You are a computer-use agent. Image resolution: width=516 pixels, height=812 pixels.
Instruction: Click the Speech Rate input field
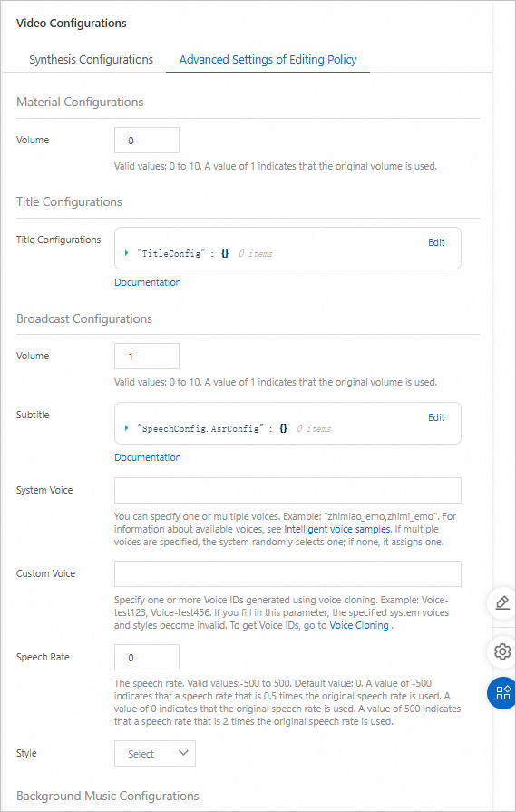tap(147, 657)
